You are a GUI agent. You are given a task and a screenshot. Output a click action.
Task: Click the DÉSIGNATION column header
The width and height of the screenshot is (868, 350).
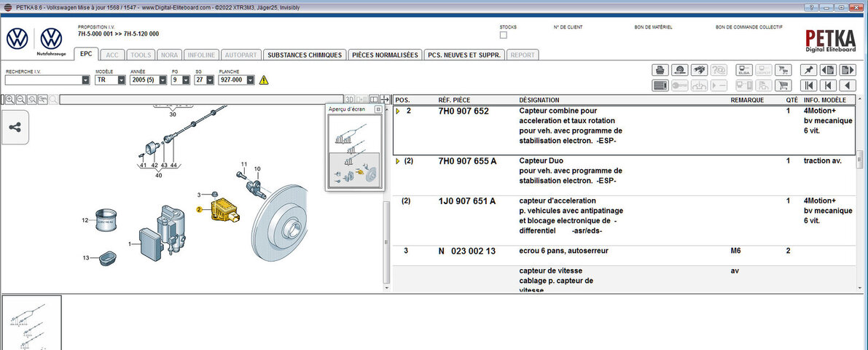click(x=539, y=100)
